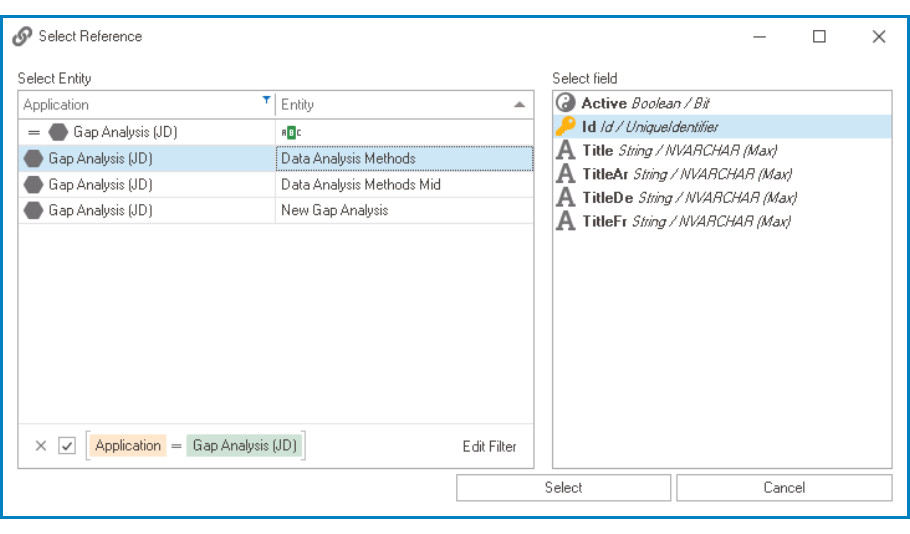Click the ABC icon in the Entity filter cell
Image resolution: width=910 pixels, height=534 pixels.
coord(291,132)
